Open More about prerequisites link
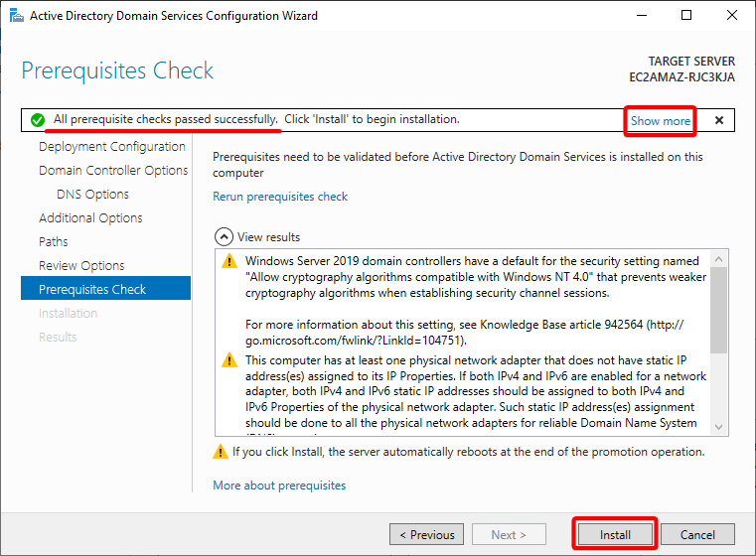756x556 pixels. 279,486
